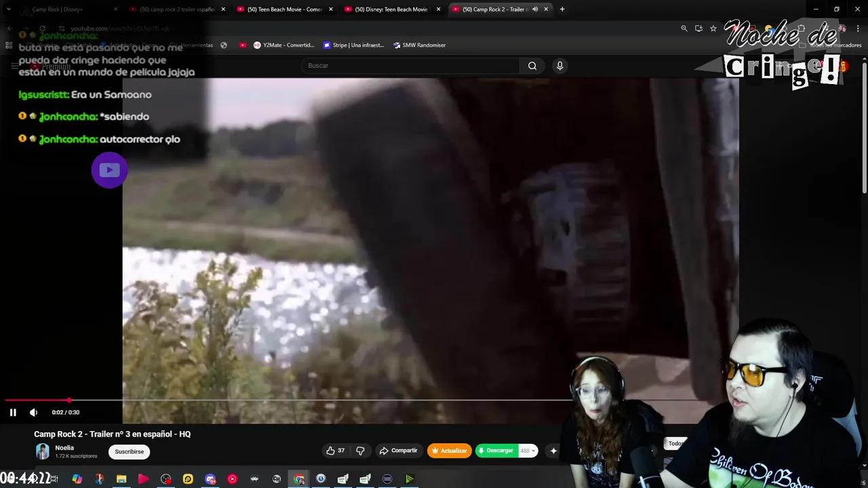Viewport: 868px width, 488px height.
Task: Like the video with the thumbs up
Action: click(x=332, y=450)
